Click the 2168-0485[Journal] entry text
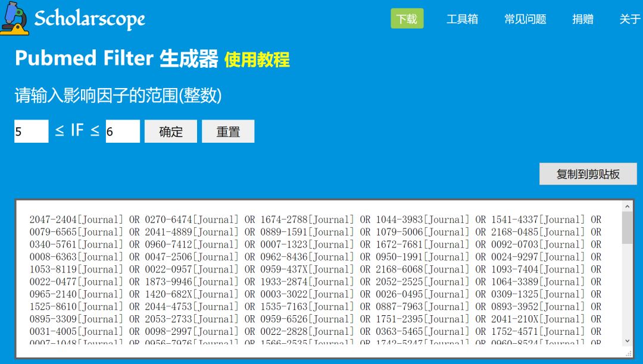Viewport: 643px width, 364px height. (x=538, y=232)
